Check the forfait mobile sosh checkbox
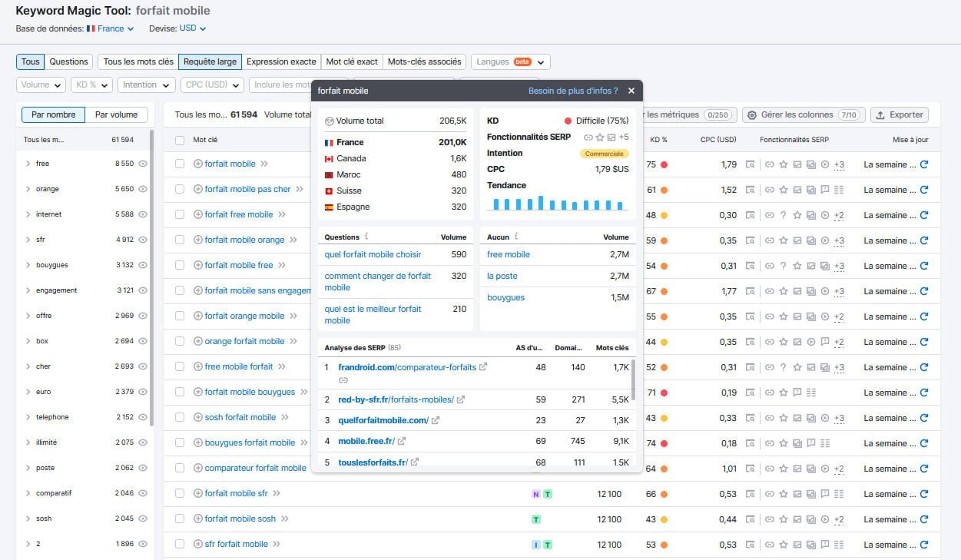This screenshot has height=560, width=961. point(180,519)
